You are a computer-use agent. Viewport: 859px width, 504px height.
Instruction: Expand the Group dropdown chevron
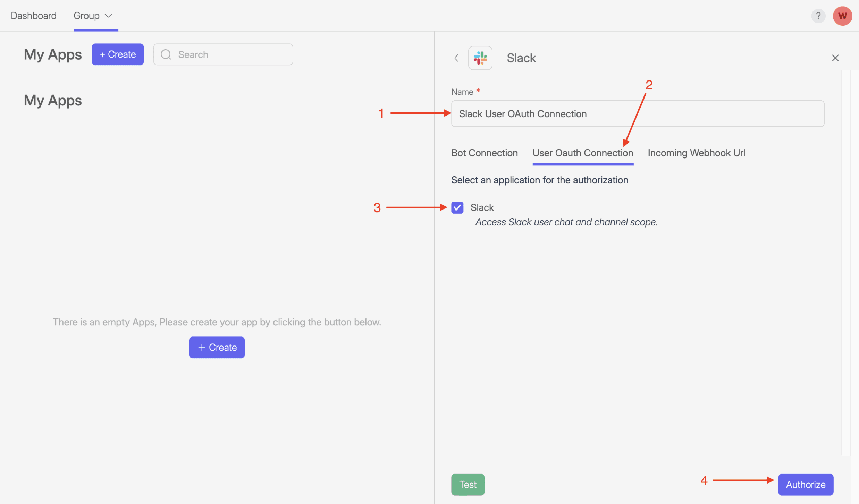(108, 16)
